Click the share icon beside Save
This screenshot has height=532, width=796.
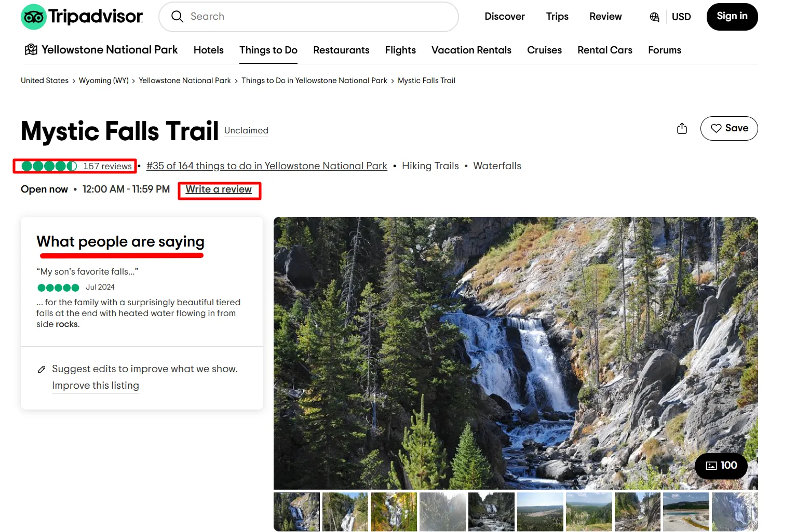click(682, 129)
